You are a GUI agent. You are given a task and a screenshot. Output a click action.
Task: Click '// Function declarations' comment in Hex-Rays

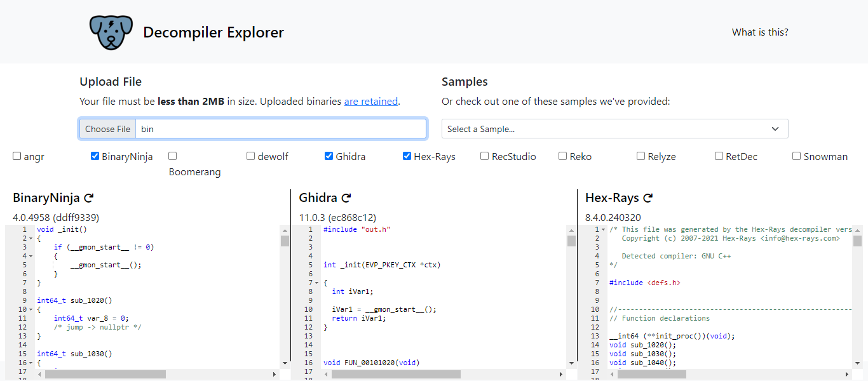click(x=660, y=318)
